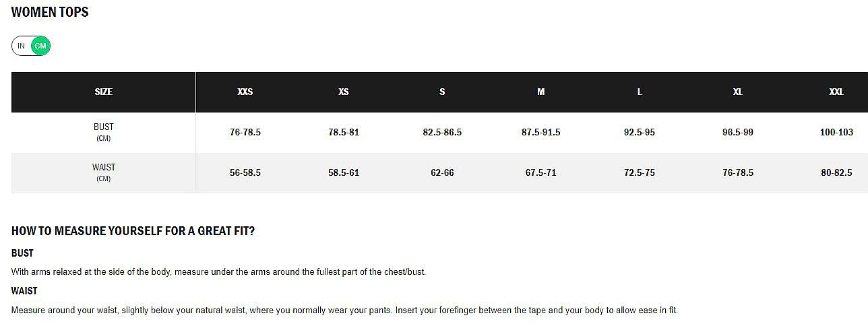868x326 pixels.
Task: Choose the L size column header
Action: click(640, 92)
